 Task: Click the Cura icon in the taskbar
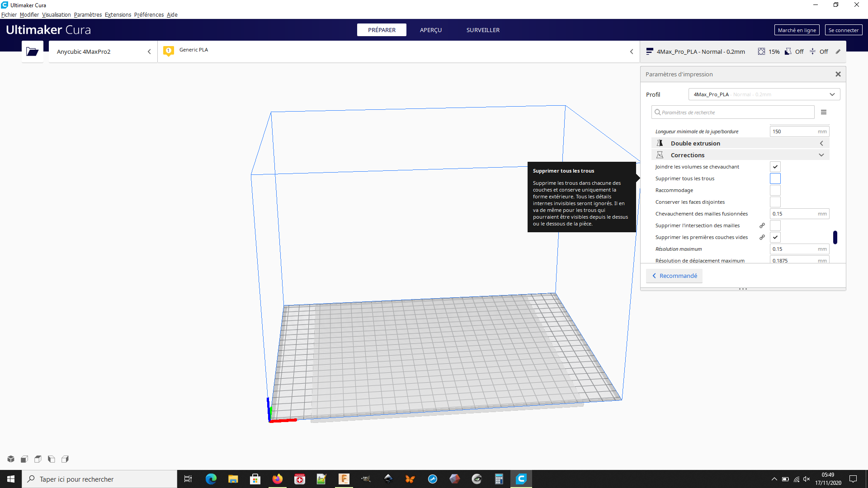point(521,479)
